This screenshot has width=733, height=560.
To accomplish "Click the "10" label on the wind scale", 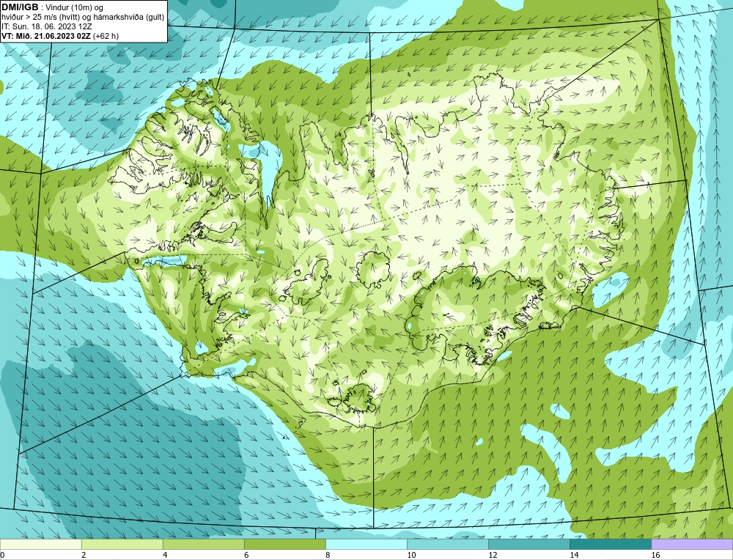I will click(x=411, y=555).
